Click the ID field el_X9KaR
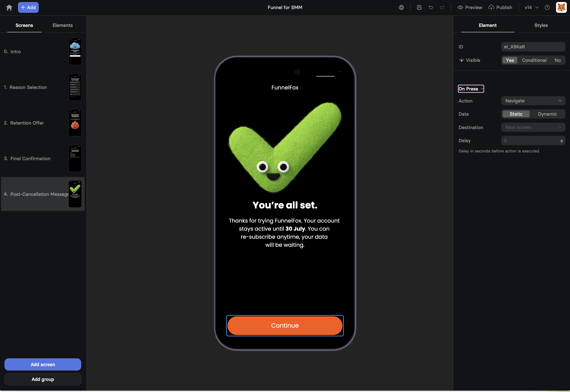 pyautogui.click(x=533, y=47)
